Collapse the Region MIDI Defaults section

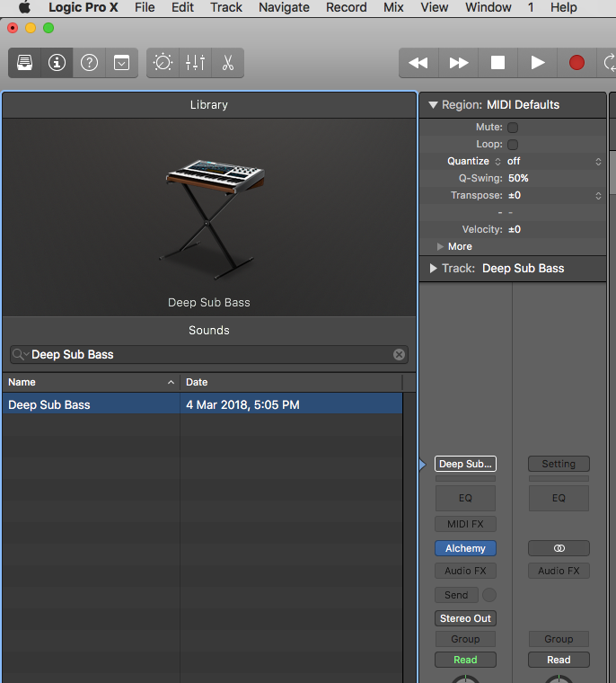pos(433,105)
